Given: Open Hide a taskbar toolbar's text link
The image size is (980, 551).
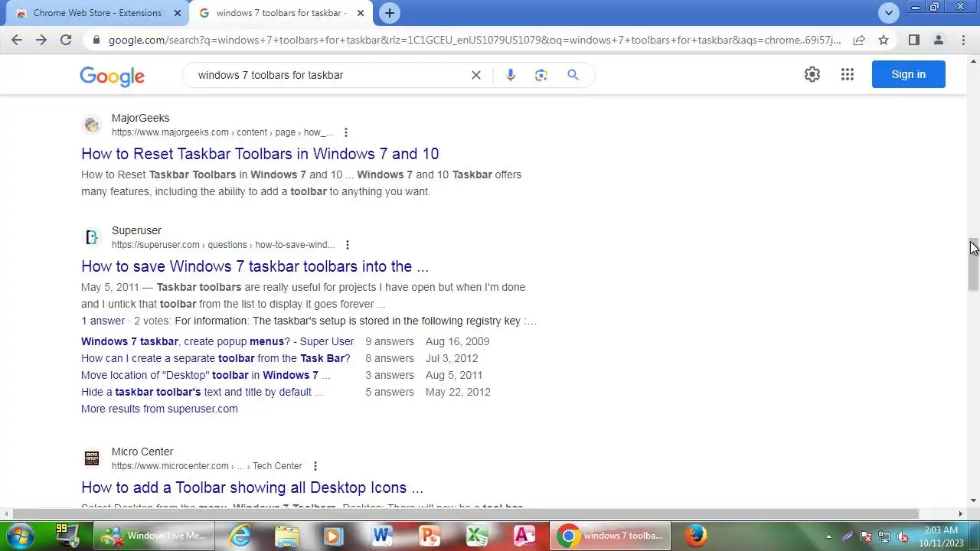Looking at the screenshot, I should coord(201,392).
